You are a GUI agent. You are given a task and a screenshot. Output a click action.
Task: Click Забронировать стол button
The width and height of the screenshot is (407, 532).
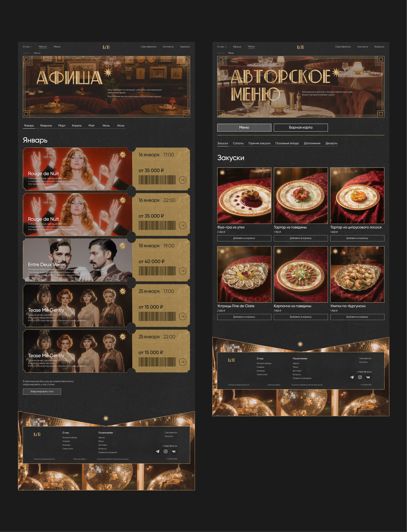[42, 392]
